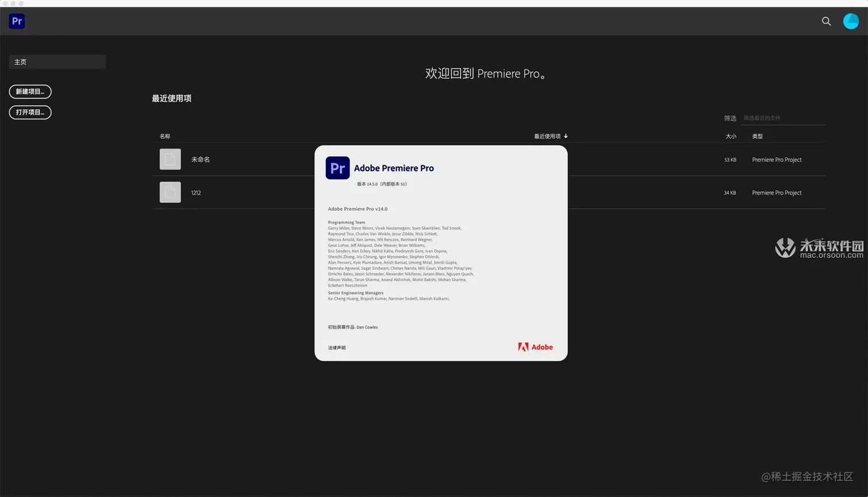The height and width of the screenshot is (497, 868).
Task: Click the 53 KB size value
Action: (x=730, y=160)
